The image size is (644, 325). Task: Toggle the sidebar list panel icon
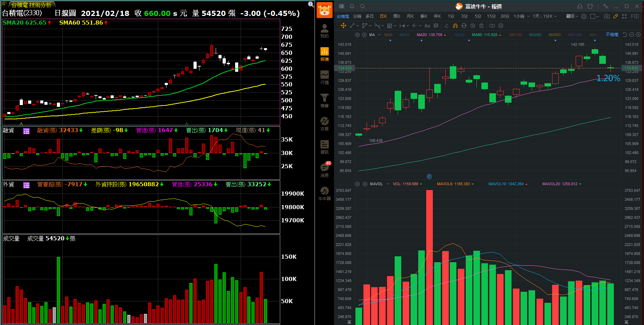[x=342, y=6]
